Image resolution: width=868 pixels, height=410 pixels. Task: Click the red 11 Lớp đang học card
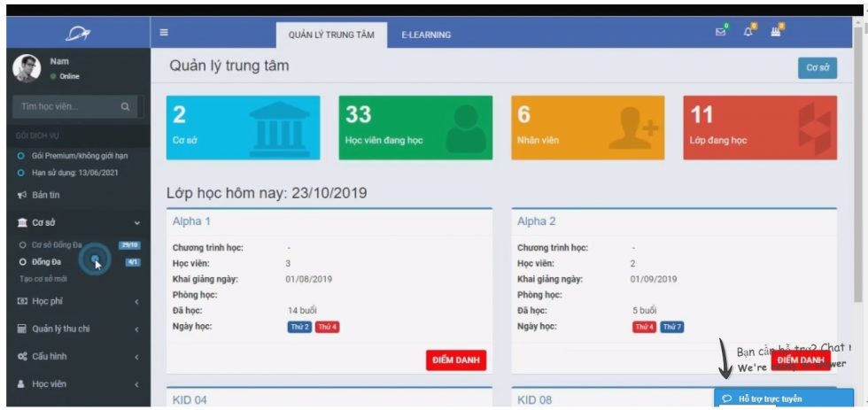(760, 128)
